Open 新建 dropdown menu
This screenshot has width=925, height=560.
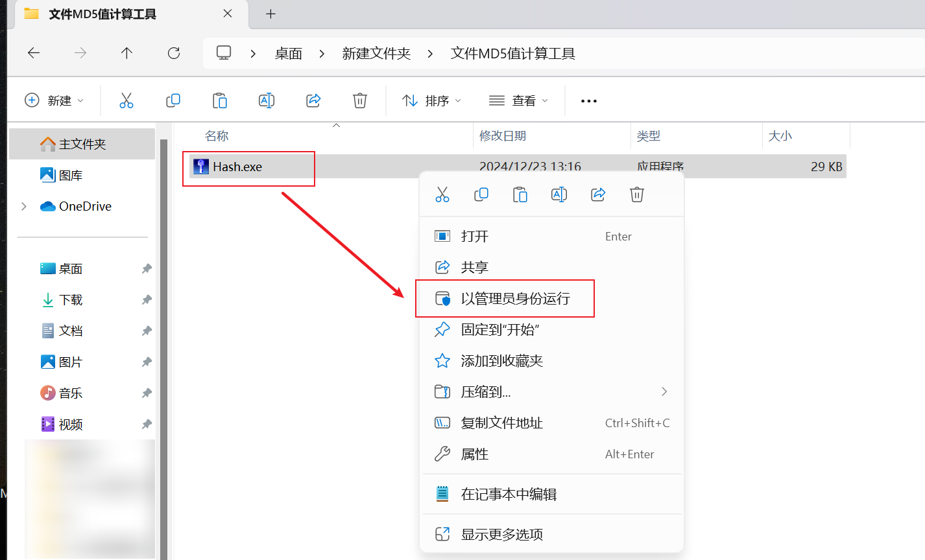[x=54, y=100]
